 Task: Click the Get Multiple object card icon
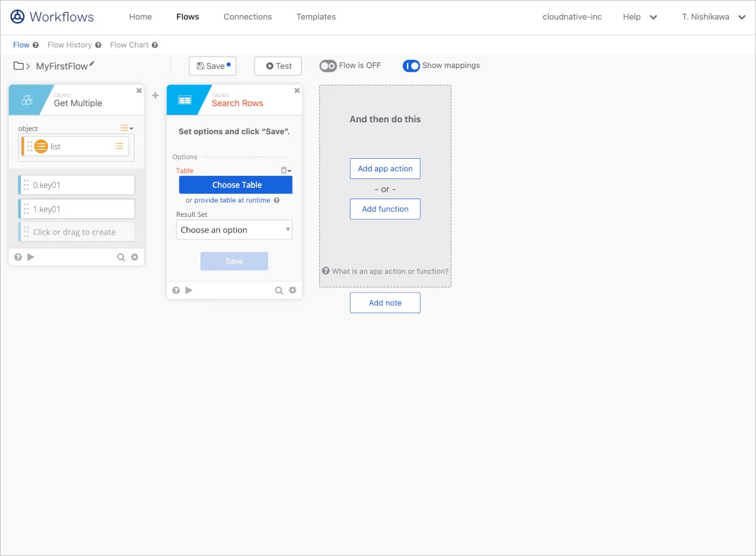[x=27, y=100]
